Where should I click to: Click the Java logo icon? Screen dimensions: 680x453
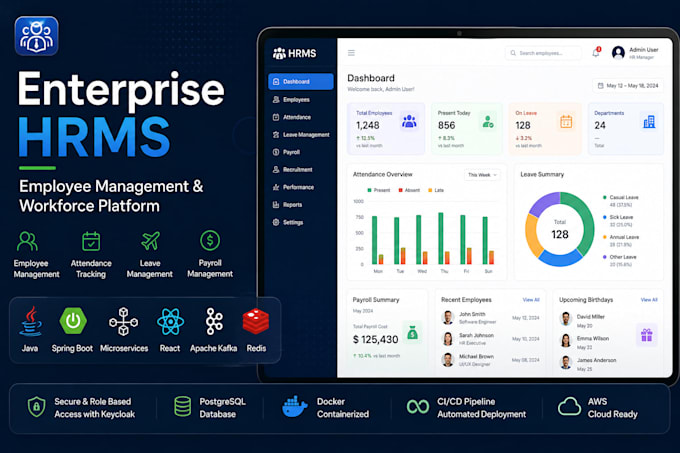pyautogui.click(x=30, y=321)
